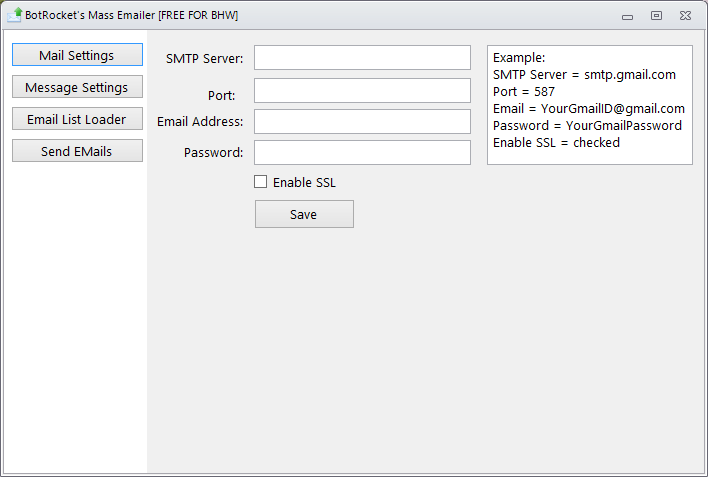Click the smtp.gmail.com example line
The width and height of the screenshot is (708, 477).
point(584,75)
